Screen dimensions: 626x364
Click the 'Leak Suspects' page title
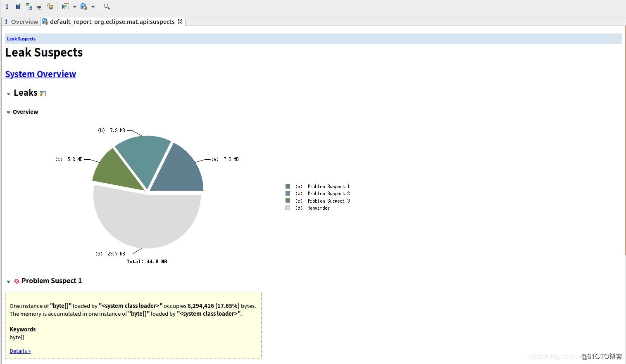[44, 52]
